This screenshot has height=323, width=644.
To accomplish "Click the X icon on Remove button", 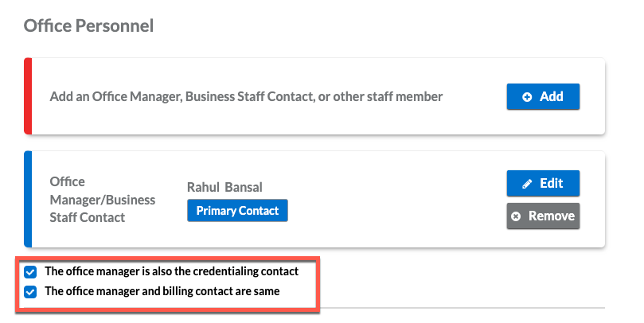I will point(517,216).
